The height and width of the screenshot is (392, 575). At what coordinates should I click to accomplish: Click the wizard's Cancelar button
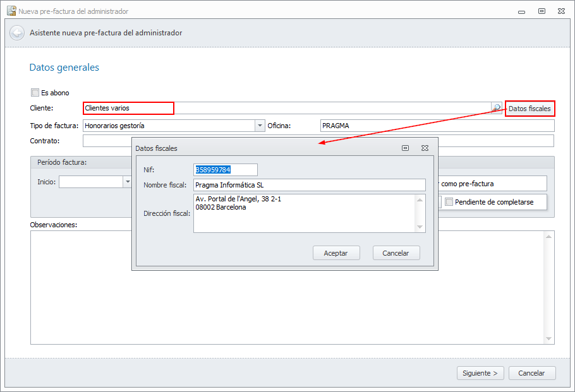pyautogui.click(x=532, y=373)
